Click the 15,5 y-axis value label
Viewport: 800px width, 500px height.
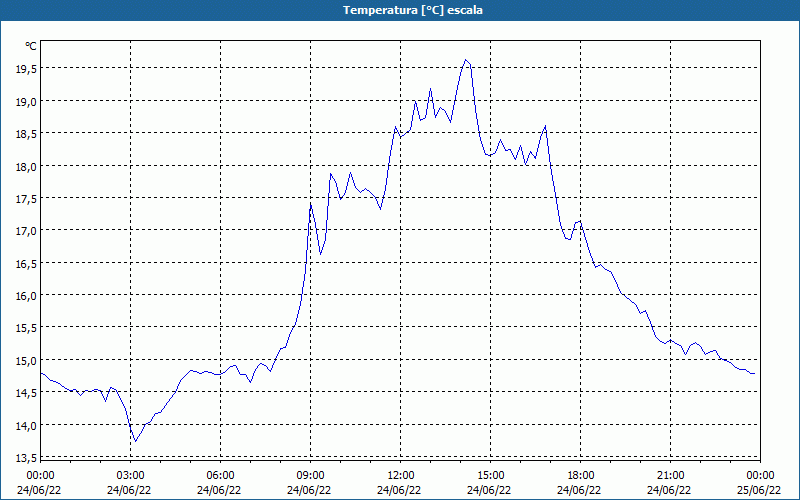coord(26,329)
